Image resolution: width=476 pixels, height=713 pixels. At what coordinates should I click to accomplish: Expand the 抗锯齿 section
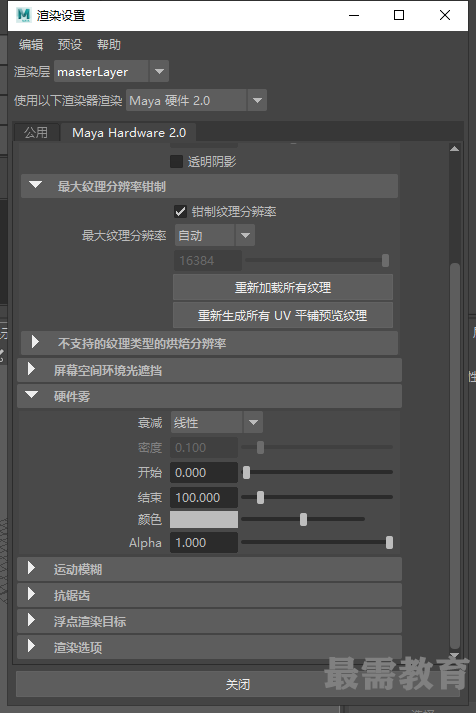pyautogui.click(x=209, y=595)
